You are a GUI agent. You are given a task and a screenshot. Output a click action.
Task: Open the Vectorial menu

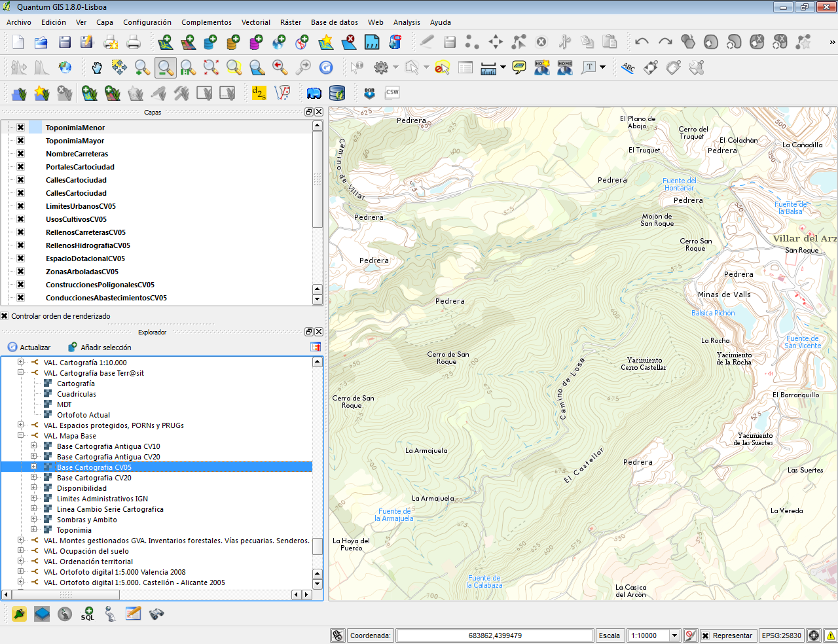click(256, 22)
